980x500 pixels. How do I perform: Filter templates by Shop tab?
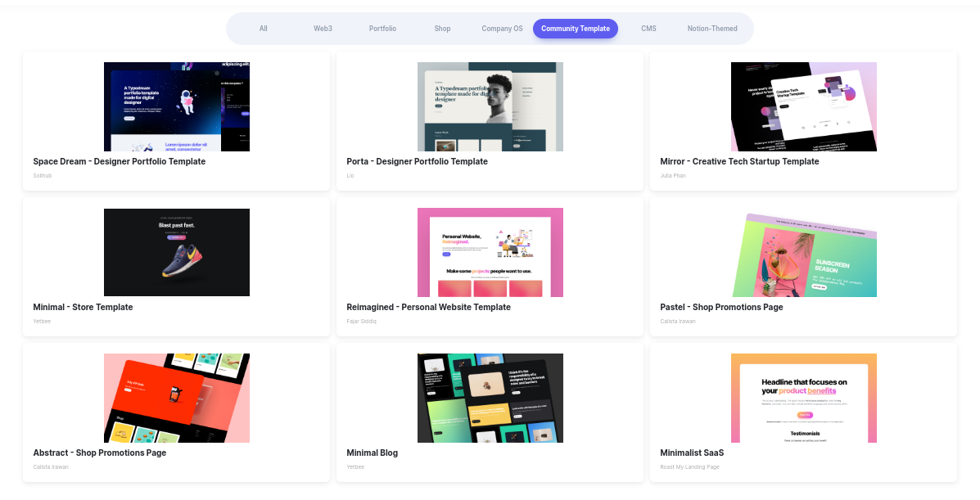click(442, 29)
